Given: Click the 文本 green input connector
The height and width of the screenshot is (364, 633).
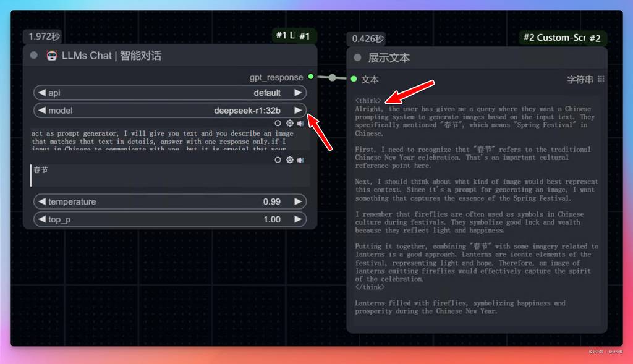Looking at the screenshot, I should [x=354, y=79].
